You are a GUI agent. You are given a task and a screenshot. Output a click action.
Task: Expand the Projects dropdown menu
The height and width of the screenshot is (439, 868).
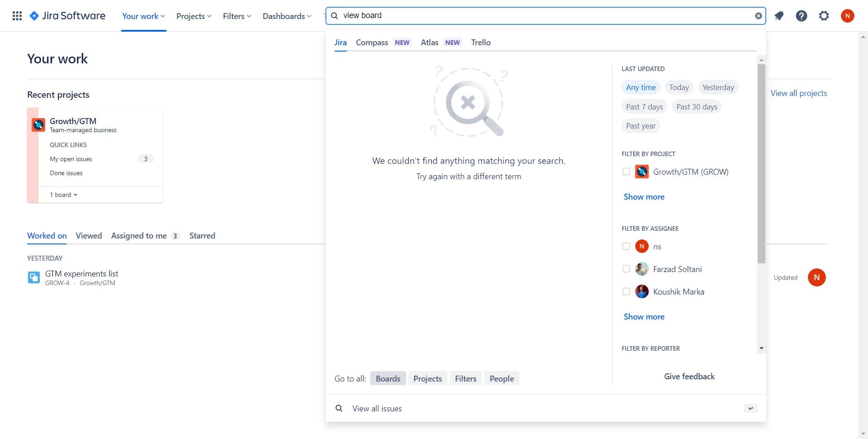[193, 16]
